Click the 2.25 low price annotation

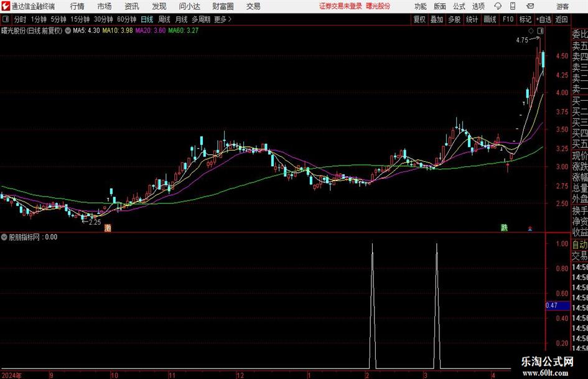point(95,222)
